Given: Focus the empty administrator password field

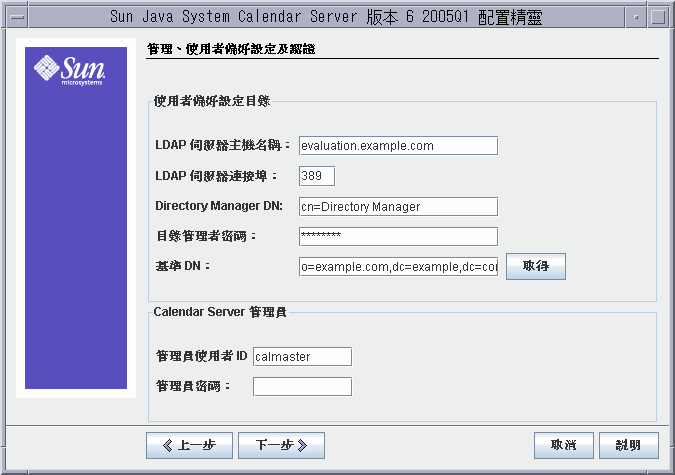Looking at the screenshot, I should [x=302, y=386].
